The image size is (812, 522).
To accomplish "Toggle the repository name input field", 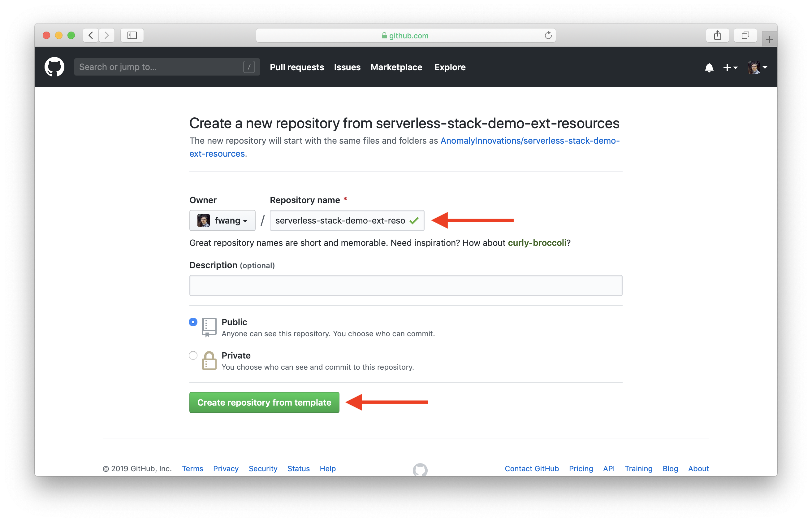I will (346, 220).
